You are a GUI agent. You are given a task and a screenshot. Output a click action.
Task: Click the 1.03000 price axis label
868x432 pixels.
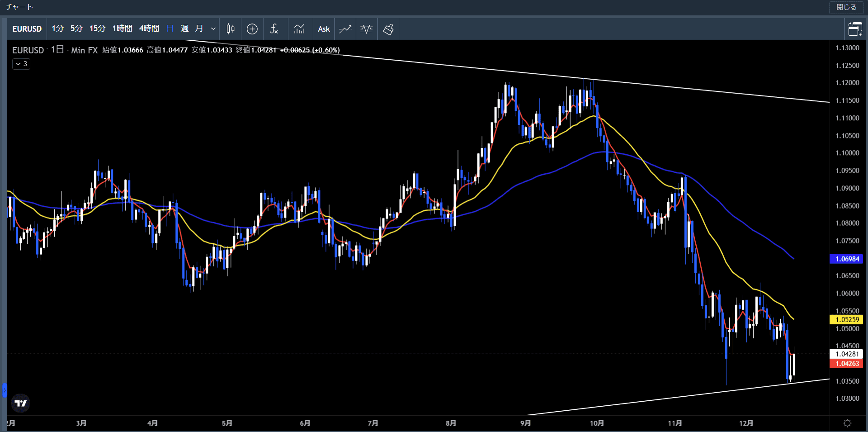click(847, 399)
